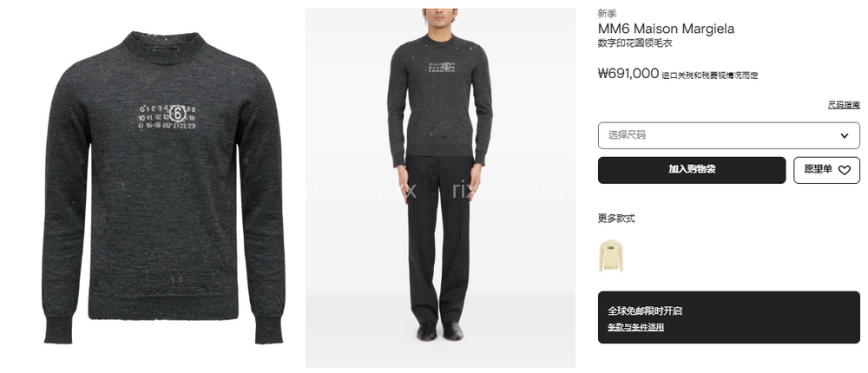Click the 加入购物袋 add to bag button
The width and height of the screenshot is (868, 373).
[692, 170]
